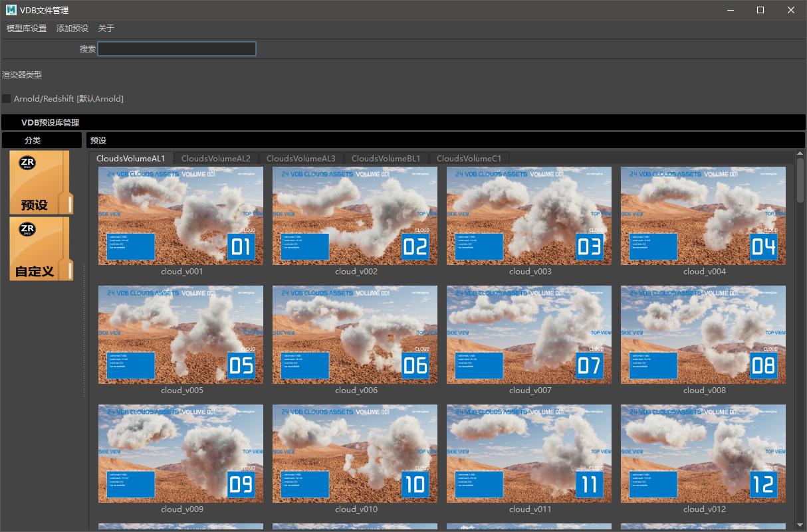Select the cloud_v008 preset thumbnail
Viewport: 807px width, 532px height.
703,335
